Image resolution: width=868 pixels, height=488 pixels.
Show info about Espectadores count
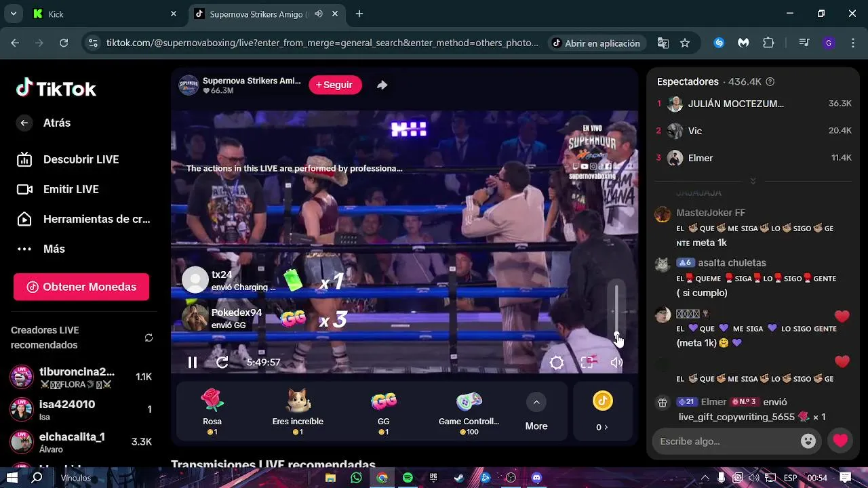[x=770, y=81]
